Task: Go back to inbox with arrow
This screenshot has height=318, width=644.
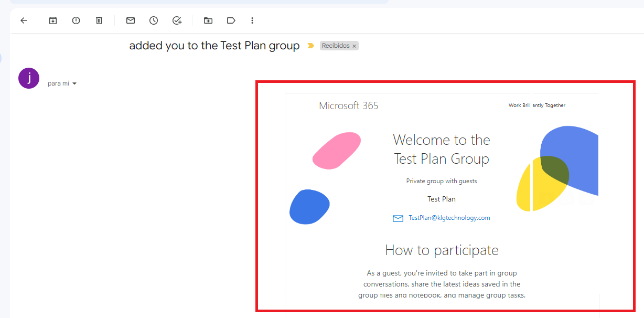Action: pos(24,20)
